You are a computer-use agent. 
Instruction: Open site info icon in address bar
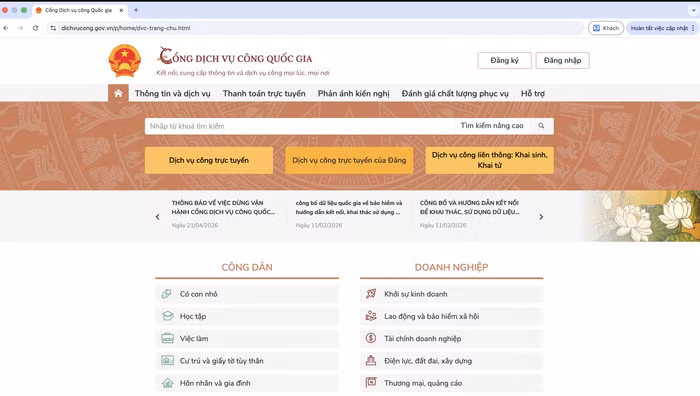(x=53, y=28)
